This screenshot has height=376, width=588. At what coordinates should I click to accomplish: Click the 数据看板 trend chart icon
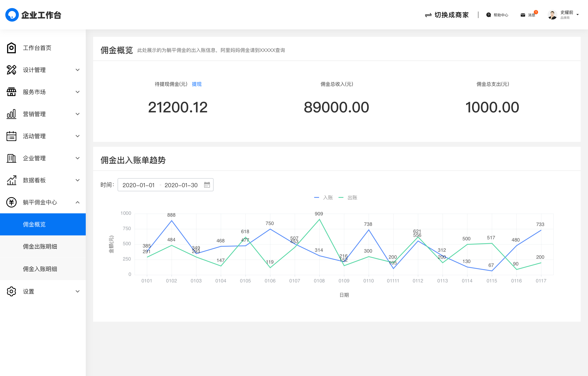(x=11, y=180)
